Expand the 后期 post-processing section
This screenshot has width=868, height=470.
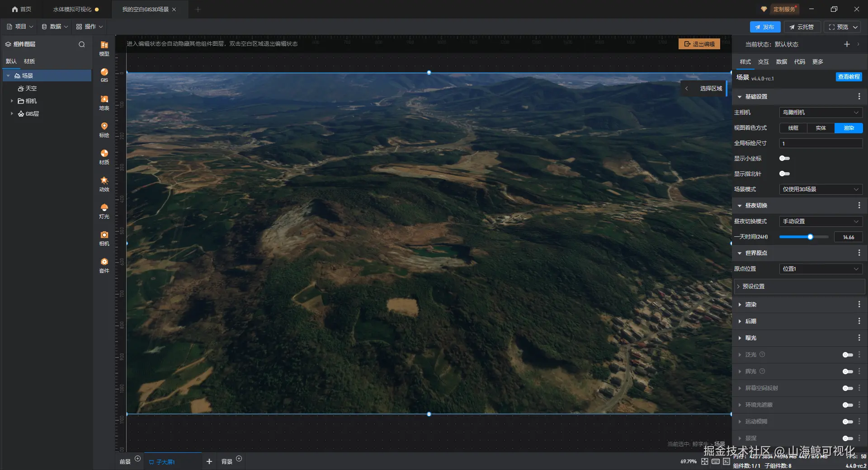point(740,321)
